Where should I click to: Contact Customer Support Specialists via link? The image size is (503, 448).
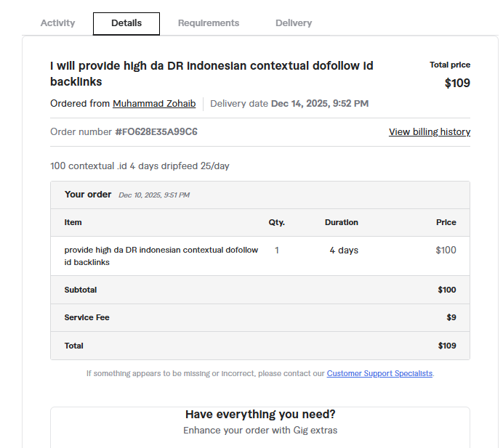(x=379, y=373)
